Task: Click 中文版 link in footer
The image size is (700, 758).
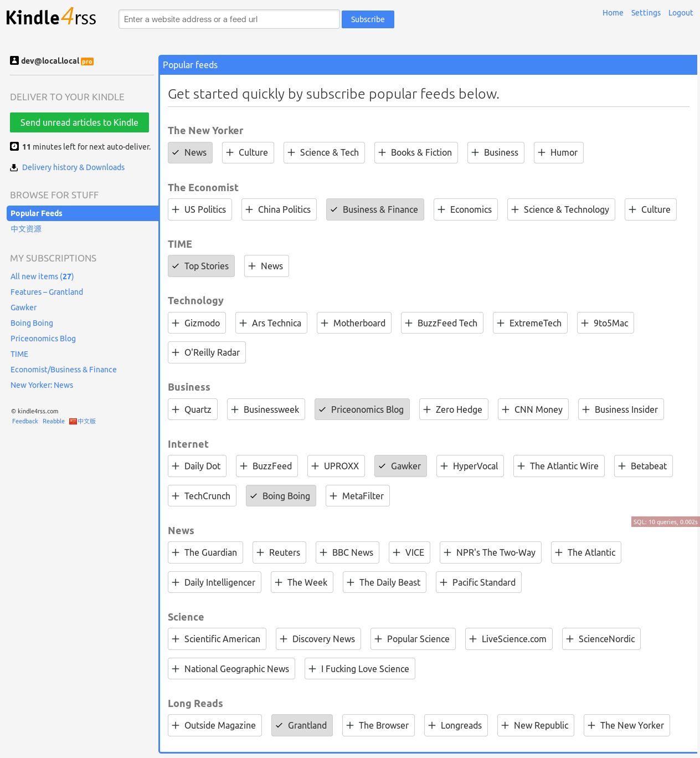Action: (86, 421)
